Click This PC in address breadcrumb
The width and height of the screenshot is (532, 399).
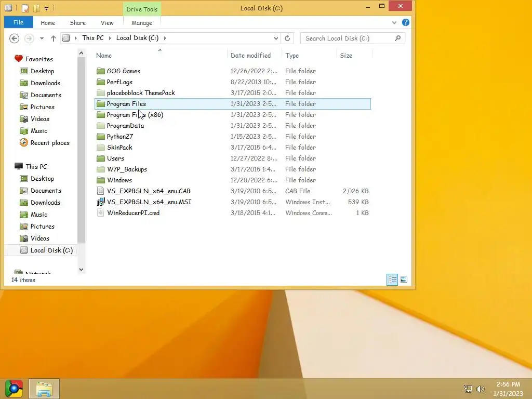[93, 38]
